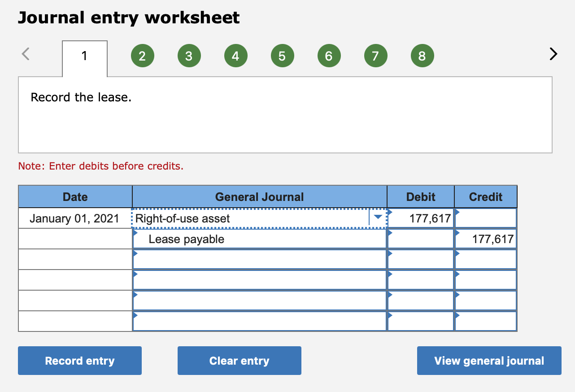Viewport: 575px width, 392px height.
Task: Click the left navigation chevron arrow
Action: tap(26, 54)
